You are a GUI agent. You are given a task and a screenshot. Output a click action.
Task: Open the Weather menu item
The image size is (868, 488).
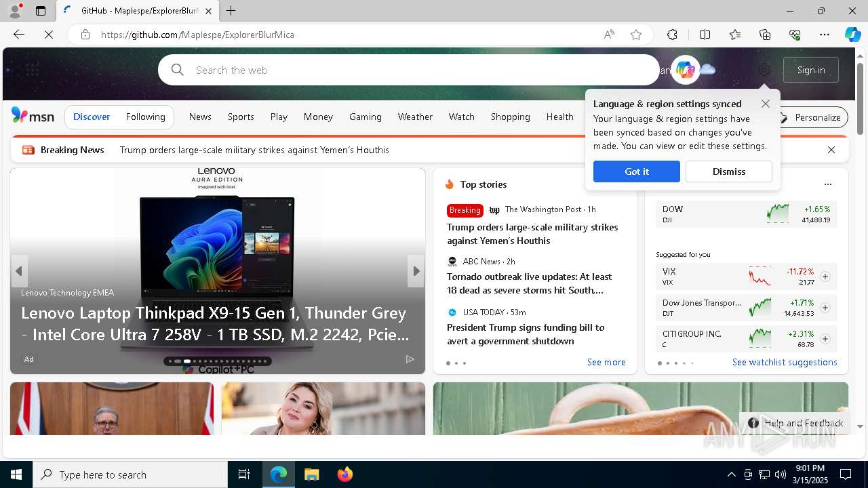[x=415, y=117]
